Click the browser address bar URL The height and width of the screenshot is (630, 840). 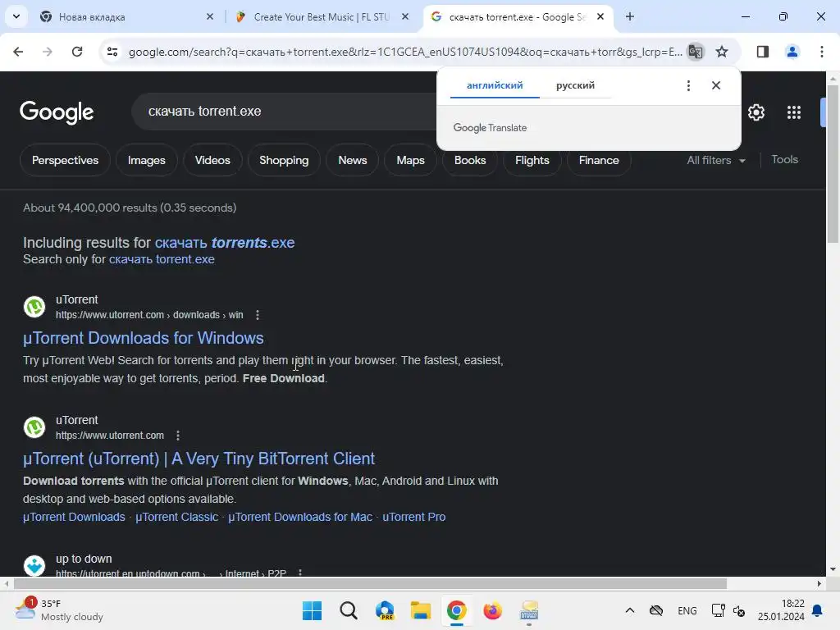pyautogui.click(x=405, y=52)
